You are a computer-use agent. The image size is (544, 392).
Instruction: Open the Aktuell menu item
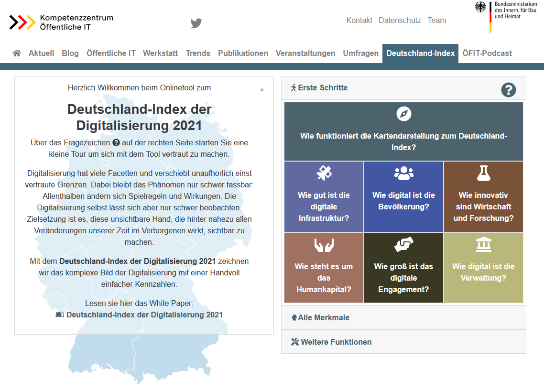tap(41, 53)
